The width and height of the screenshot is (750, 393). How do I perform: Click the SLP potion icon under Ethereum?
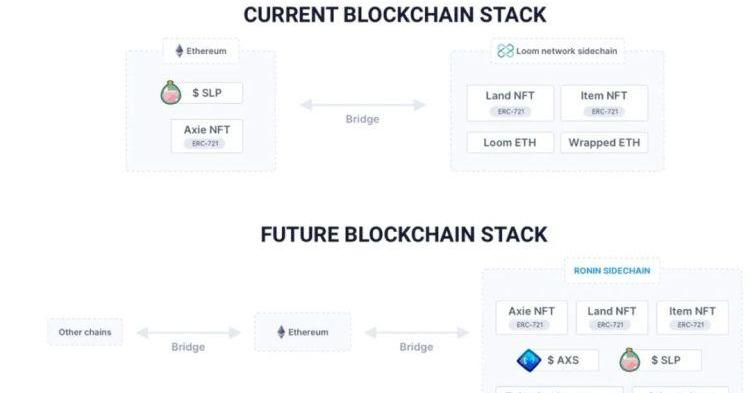[x=171, y=93]
